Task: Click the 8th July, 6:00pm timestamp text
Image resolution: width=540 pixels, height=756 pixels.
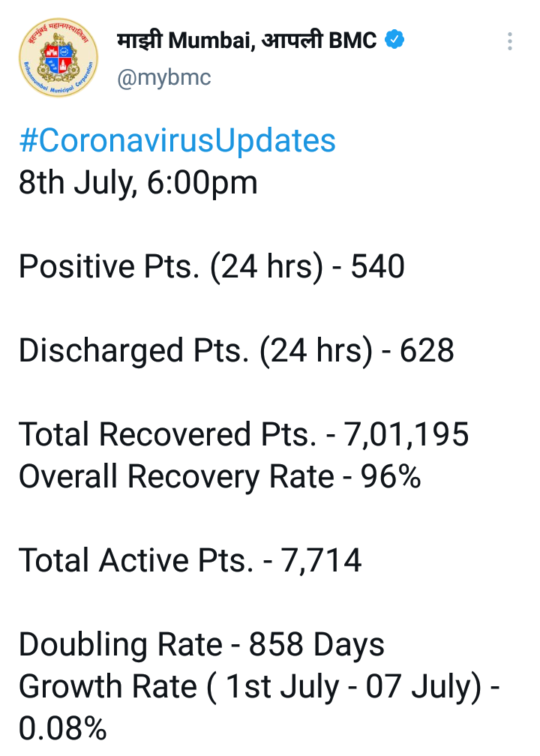Action: (x=138, y=183)
